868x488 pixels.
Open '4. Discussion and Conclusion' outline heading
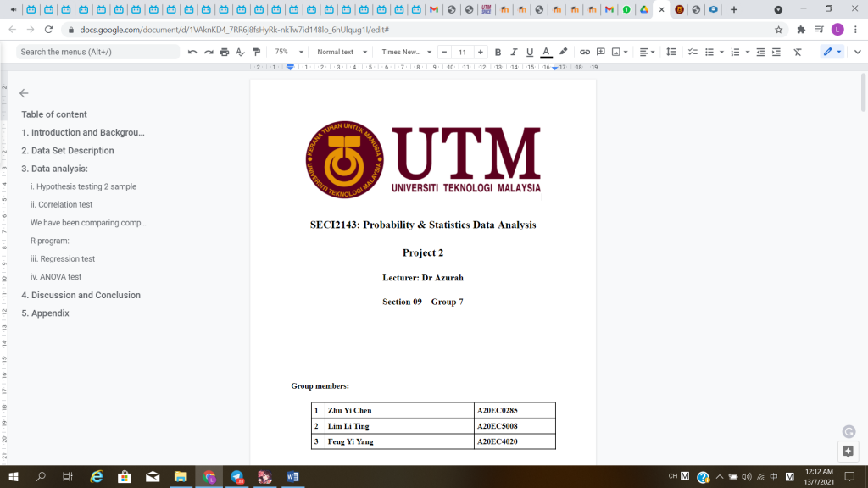pyautogui.click(x=81, y=296)
